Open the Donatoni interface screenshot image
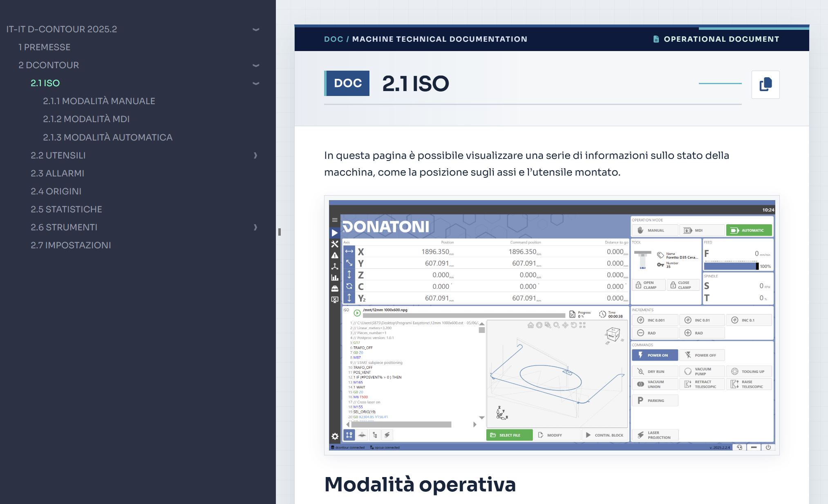 pos(552,325)
